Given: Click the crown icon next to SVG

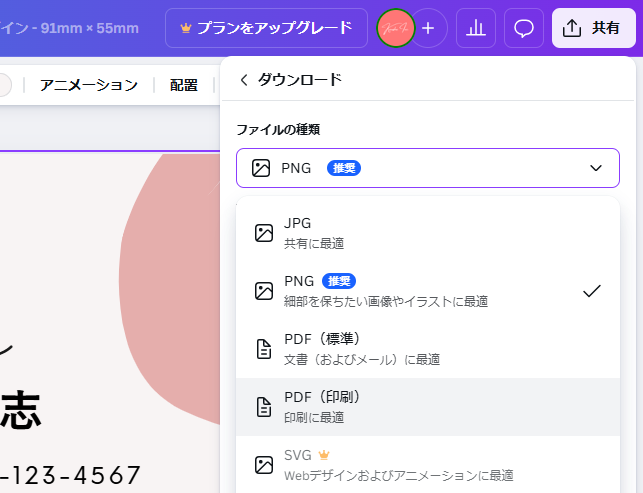Looking at the screenshot, I should [x=323, y=455].
